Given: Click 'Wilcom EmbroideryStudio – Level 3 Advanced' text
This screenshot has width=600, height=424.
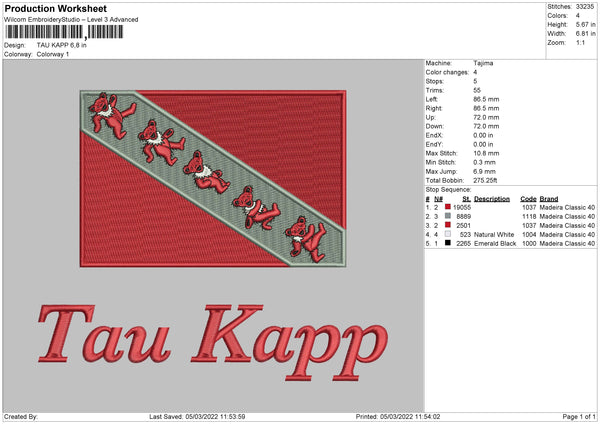Looking at the screenshot, I should [71, 20].
